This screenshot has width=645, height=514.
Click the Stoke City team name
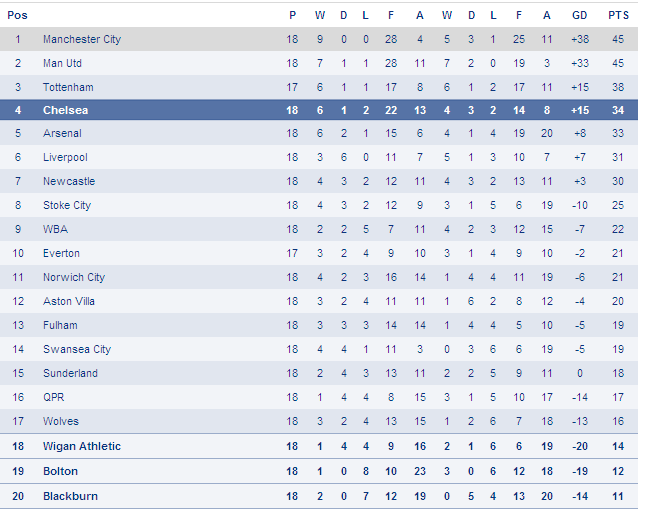click(x=67, y=206)
